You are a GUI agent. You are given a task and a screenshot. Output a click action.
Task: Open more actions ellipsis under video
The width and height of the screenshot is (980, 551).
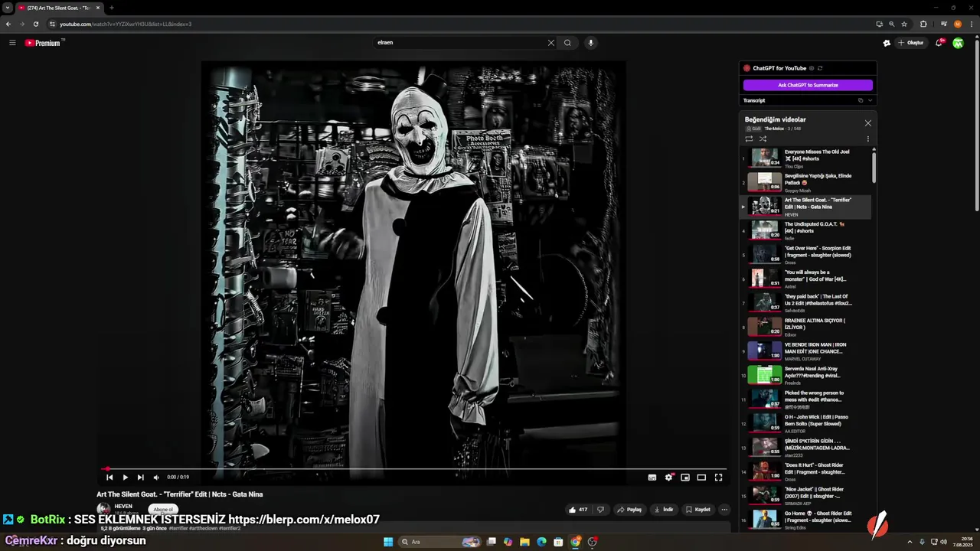tap(724, 510)
